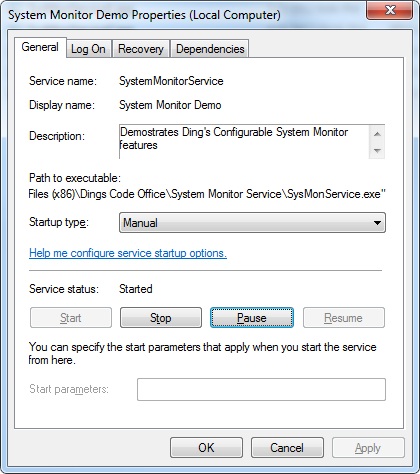Close the properties dialog with the X
Viewport: 420px width, 474px height.
pos(390,11)
